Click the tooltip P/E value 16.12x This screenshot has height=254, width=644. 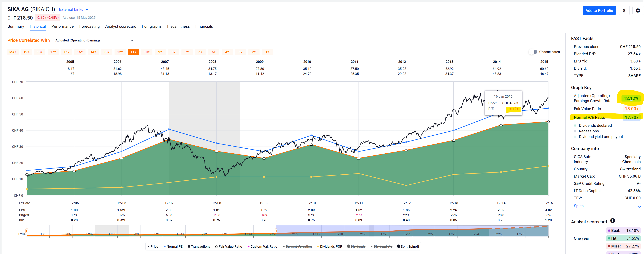(x=513, y=109)
